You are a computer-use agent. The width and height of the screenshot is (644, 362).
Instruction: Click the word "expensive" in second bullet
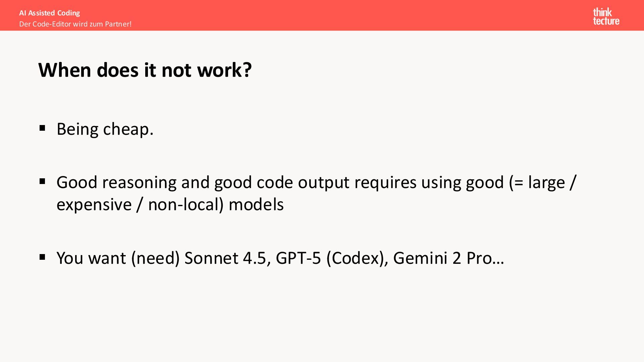point(94,204)
